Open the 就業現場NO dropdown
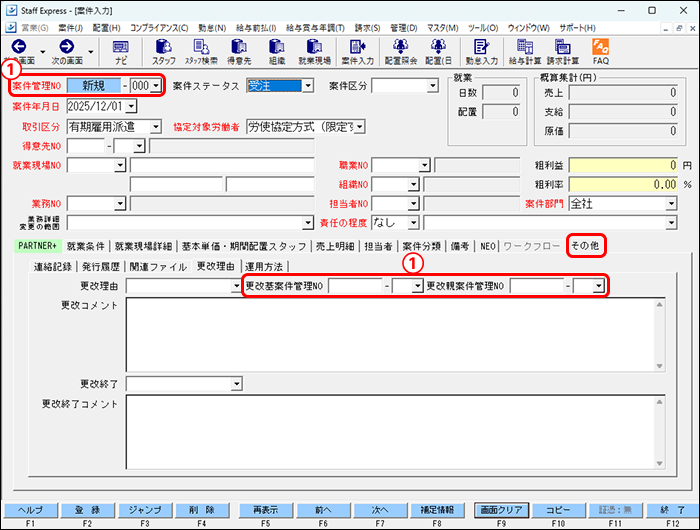700x530 pixels. pos(120,165)
